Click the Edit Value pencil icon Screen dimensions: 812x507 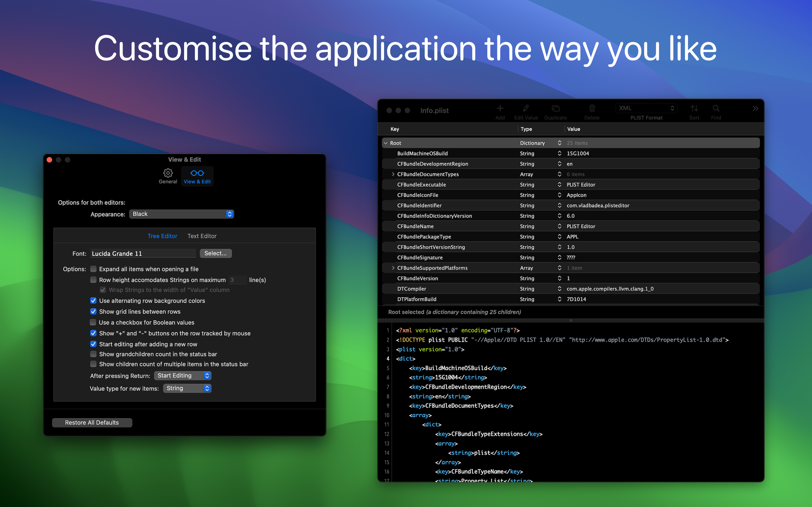coord(526,108)
